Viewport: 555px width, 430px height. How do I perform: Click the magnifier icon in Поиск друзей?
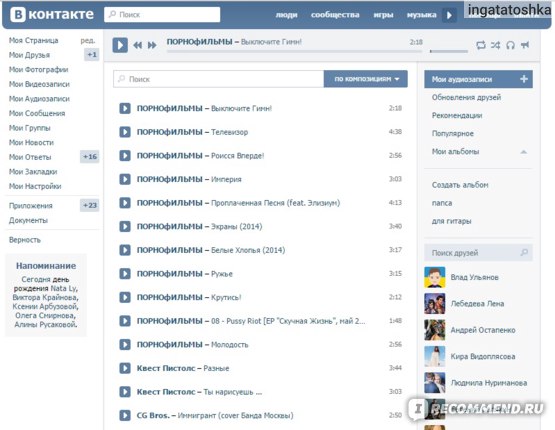pos(524,252)
